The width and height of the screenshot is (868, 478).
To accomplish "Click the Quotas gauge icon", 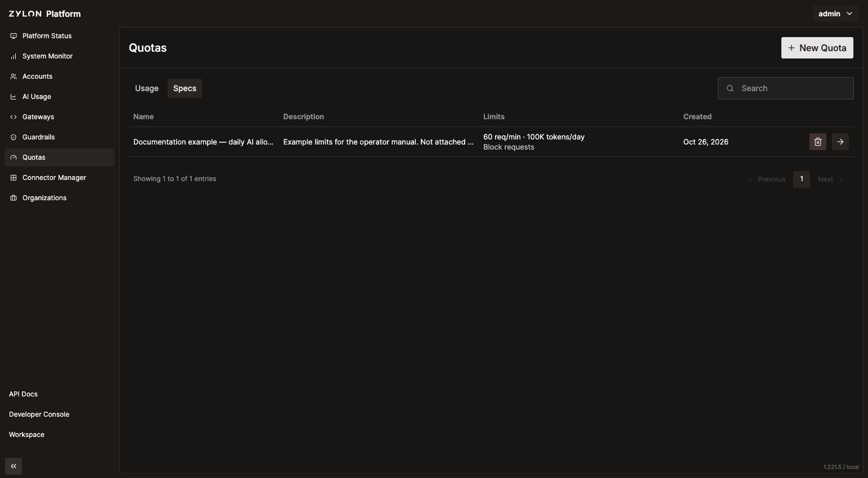I will click(x=14, y=157).
